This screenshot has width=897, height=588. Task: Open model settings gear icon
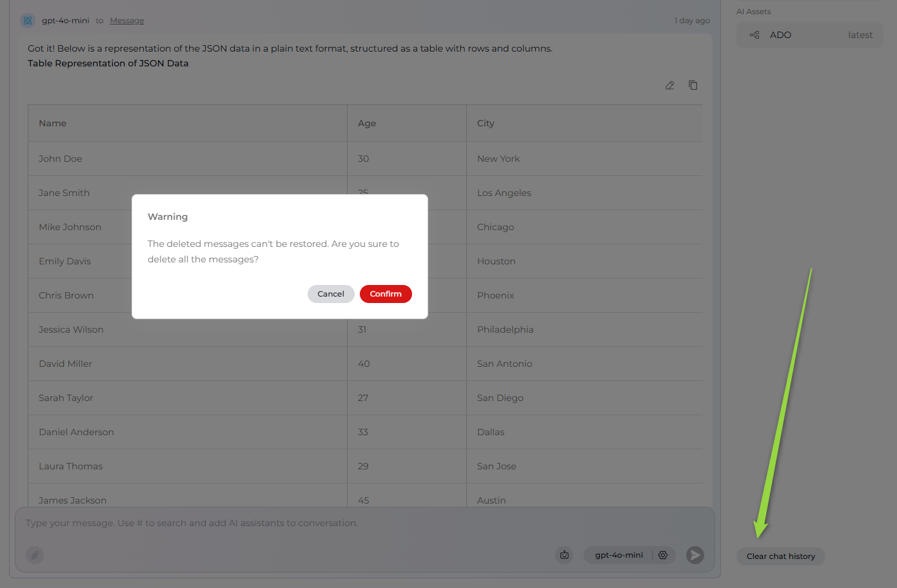(x=663, y=555)
